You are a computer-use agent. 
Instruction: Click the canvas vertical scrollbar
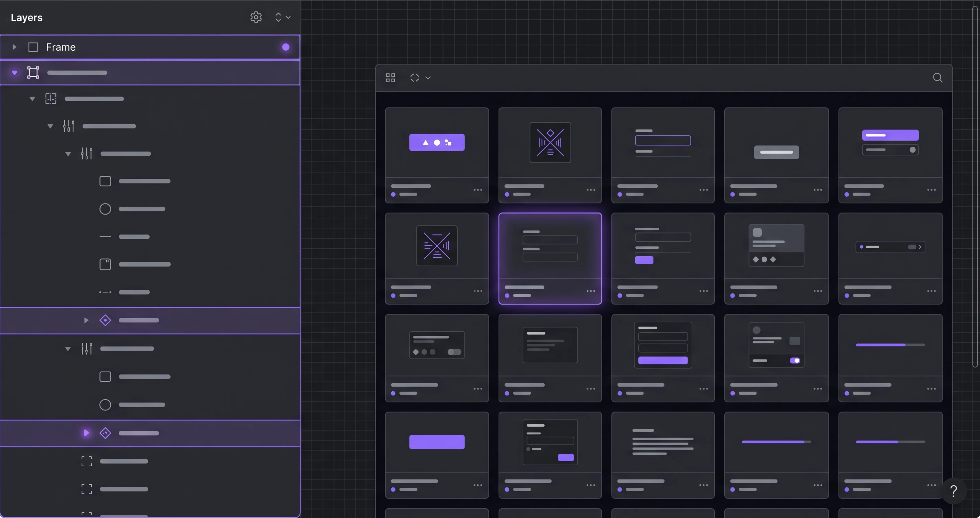click(975, 187)
